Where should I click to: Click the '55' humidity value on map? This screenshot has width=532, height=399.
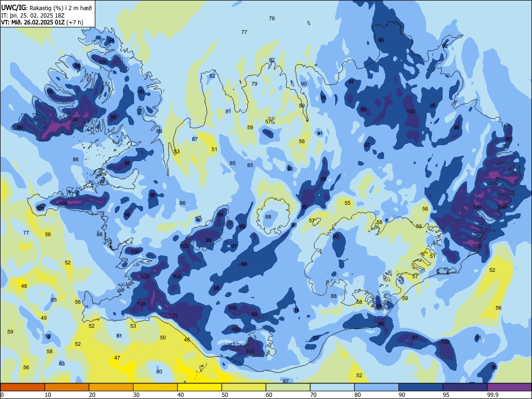347,203
